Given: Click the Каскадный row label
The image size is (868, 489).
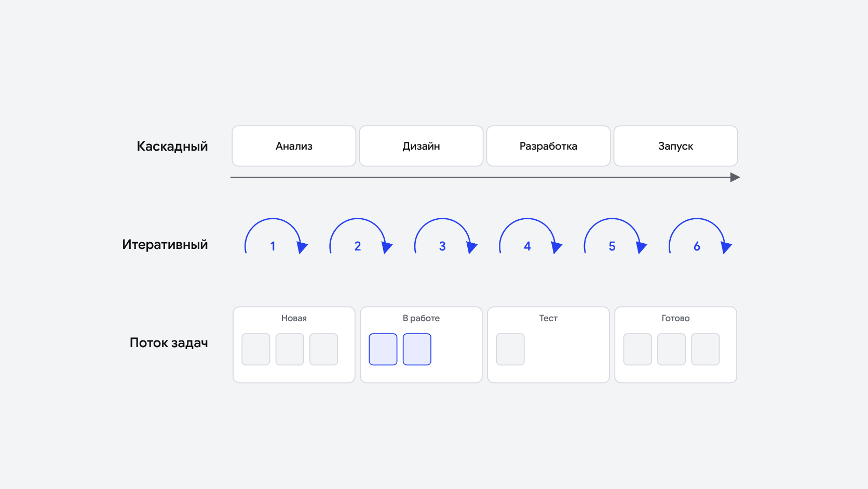Looking at the screenshot, I should click(172, 147).
